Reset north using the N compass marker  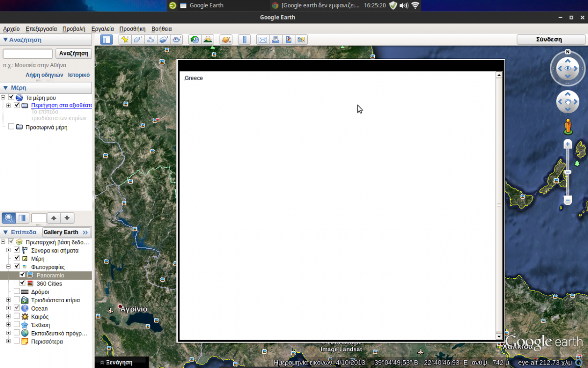[568, 52]
